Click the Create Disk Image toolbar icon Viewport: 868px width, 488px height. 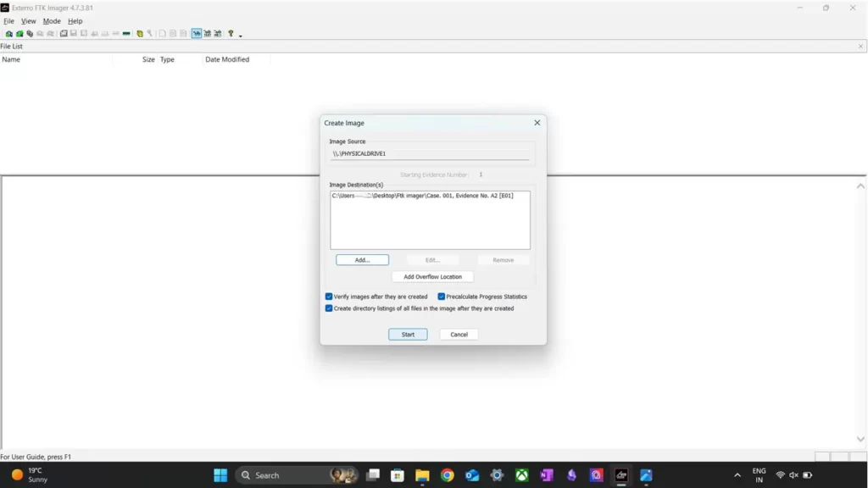coord(64,34)
